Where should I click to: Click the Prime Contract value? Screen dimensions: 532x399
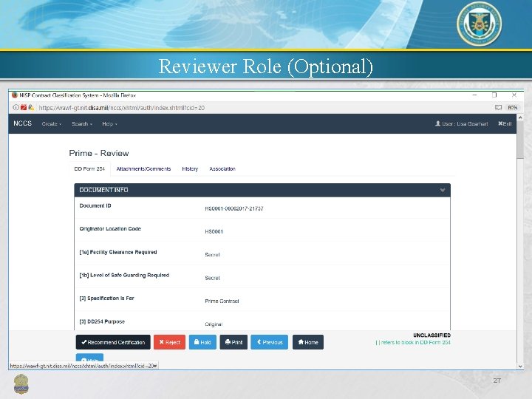[222, 301]
